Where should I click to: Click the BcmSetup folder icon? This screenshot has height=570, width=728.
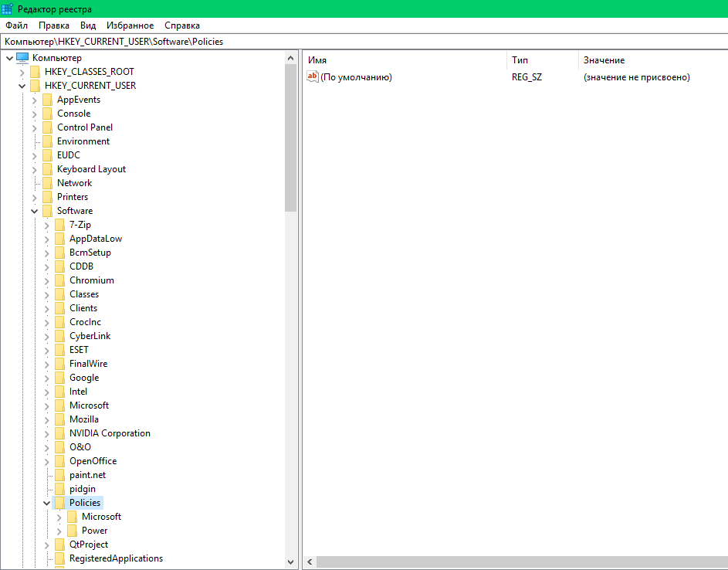pos(60,253)
